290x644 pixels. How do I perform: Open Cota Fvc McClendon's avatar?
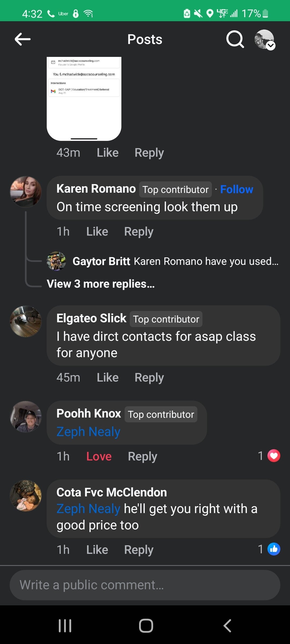tap(26, 496)
